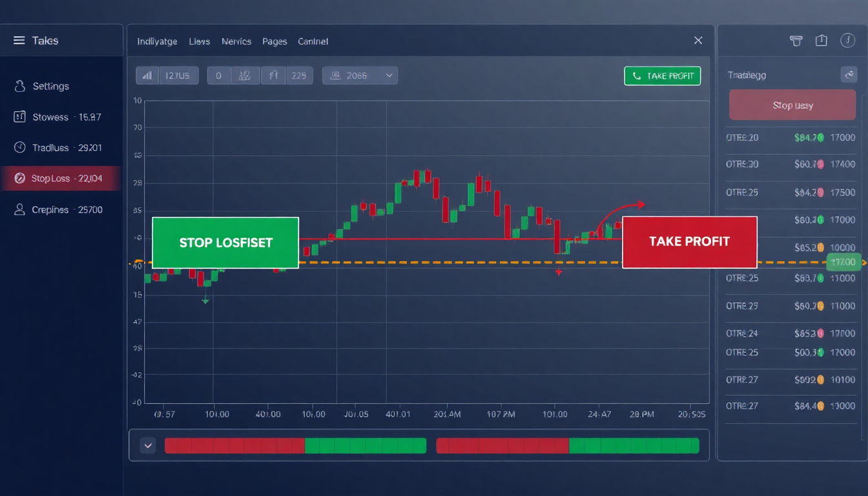868x496 pixels.
Task: Click the small icon inside the 2066 dropdown
Action: click(335, 76)
